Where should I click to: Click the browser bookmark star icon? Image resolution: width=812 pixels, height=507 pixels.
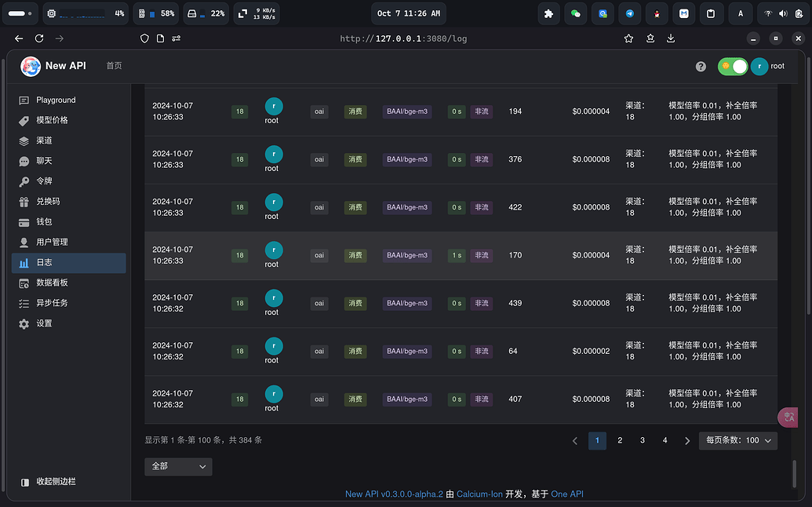[x=628, y=38]
